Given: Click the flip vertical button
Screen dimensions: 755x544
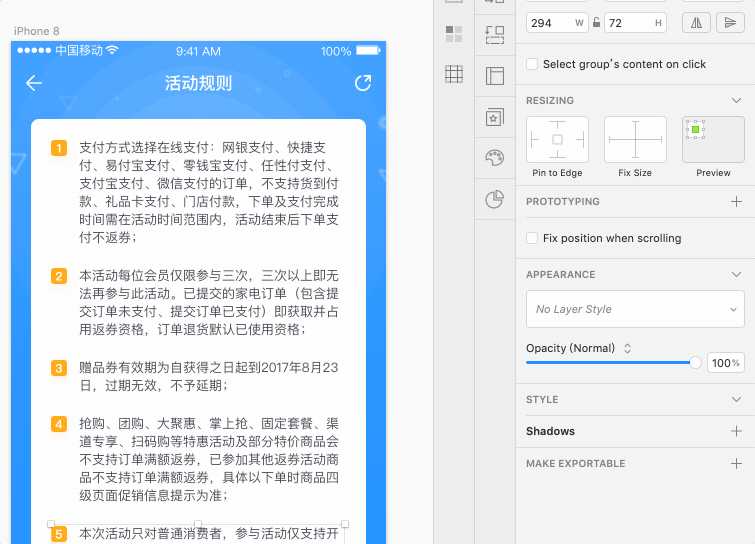Looking at the screenshot, I should [x=730, y=23].
